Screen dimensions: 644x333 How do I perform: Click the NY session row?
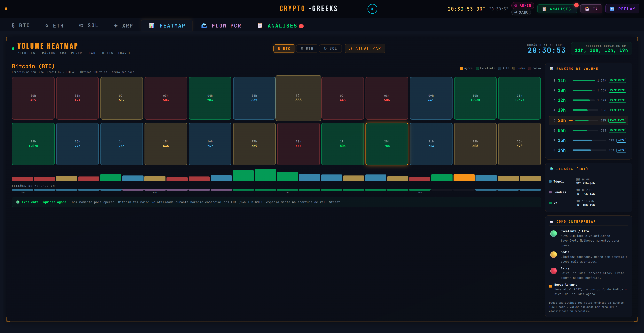(589, 203)
